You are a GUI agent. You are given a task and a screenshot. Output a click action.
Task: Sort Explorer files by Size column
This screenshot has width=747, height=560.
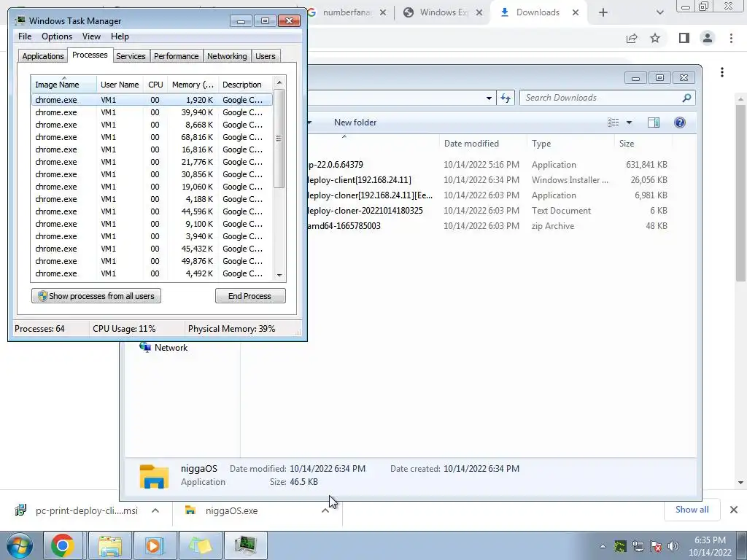643,144
